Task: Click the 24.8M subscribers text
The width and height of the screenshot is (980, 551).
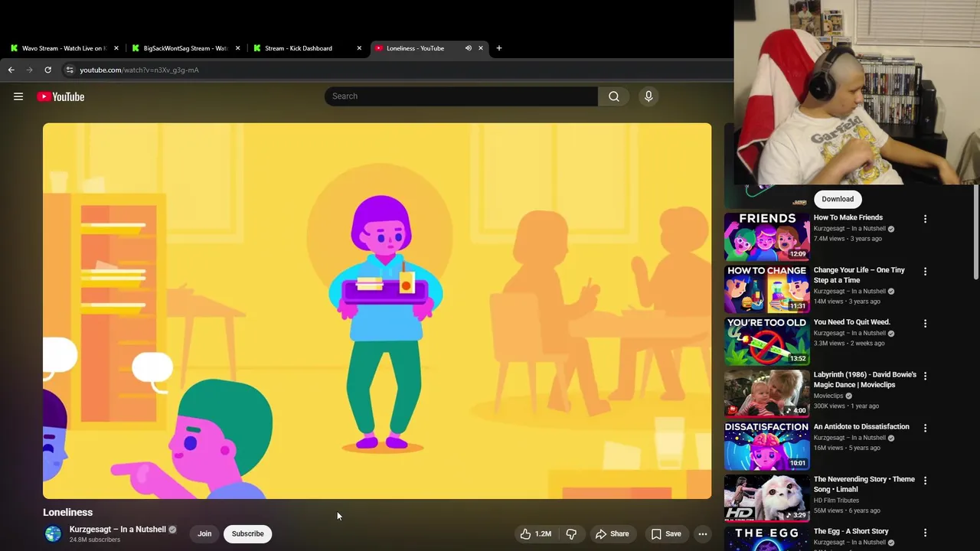Action: tap(95, 540)
